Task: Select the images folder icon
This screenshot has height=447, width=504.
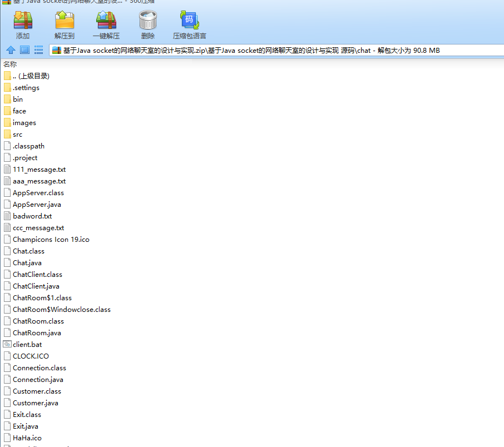Action: coord(7,123)
